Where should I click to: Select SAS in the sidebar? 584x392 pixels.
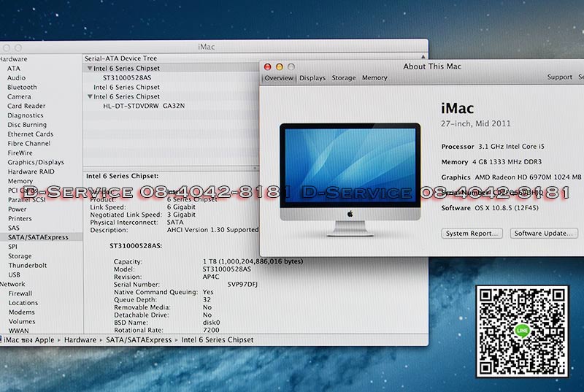pyautogui.click(x=13, y=228)
